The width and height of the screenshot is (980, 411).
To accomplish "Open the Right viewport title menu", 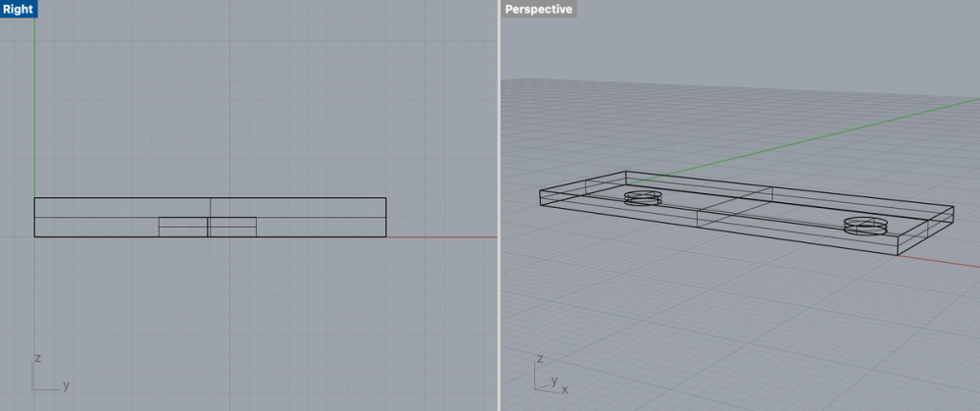I will 18,9.
